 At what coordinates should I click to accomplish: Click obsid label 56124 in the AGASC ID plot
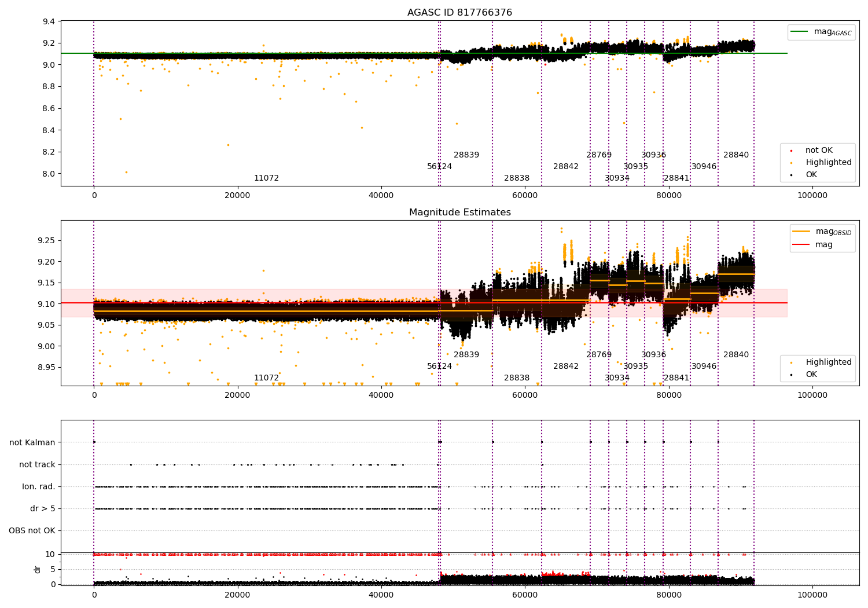coord(440,167)
